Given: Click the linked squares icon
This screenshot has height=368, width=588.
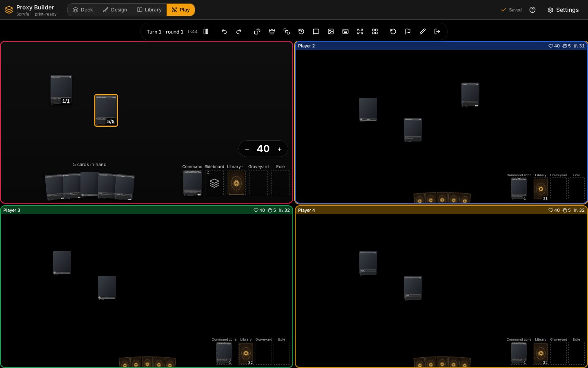Looking at the screenshot, I should tap(287, 31).
